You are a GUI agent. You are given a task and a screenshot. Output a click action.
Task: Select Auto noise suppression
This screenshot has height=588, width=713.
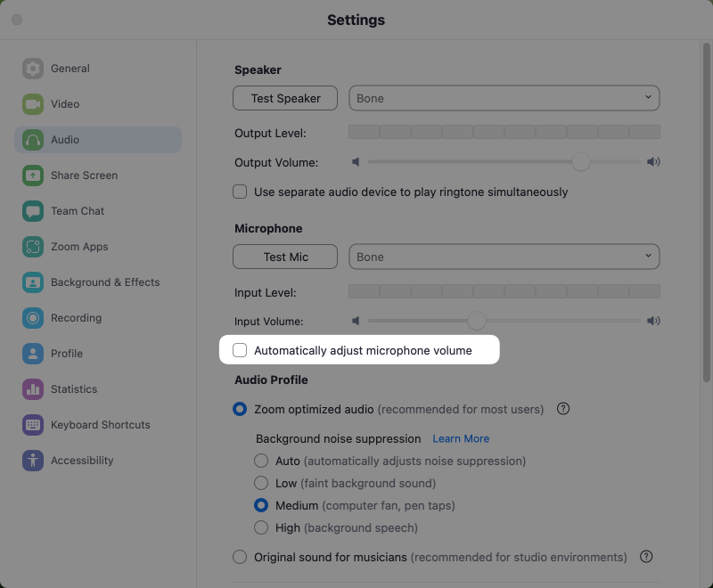261,461
